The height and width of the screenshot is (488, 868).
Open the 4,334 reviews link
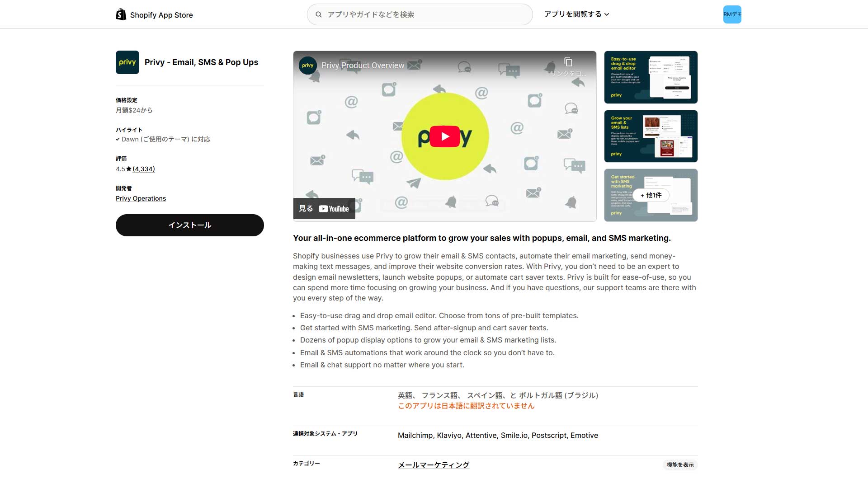[x=144, y=169]
